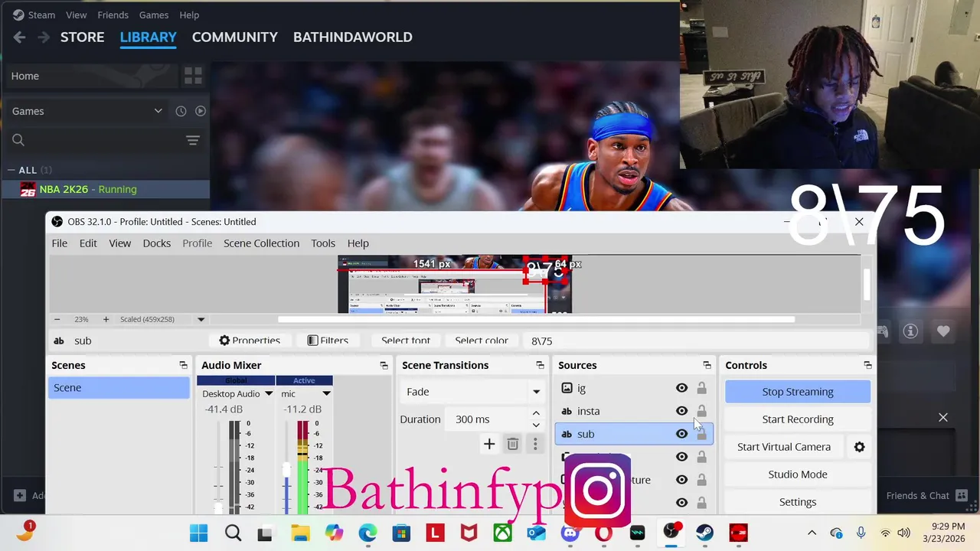The width and height of the screenshot is (980, 551).
Task: Lock the insta source
Action: click(701, 411)
